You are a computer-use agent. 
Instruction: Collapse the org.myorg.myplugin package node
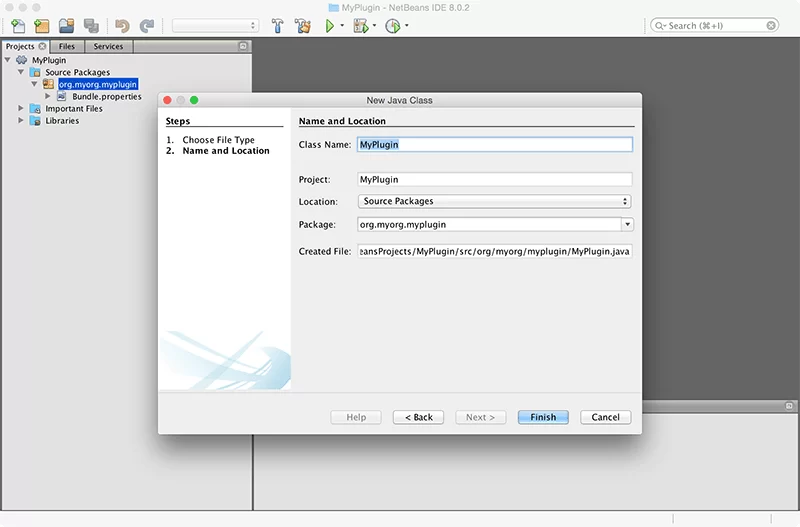tap(34, 84)
